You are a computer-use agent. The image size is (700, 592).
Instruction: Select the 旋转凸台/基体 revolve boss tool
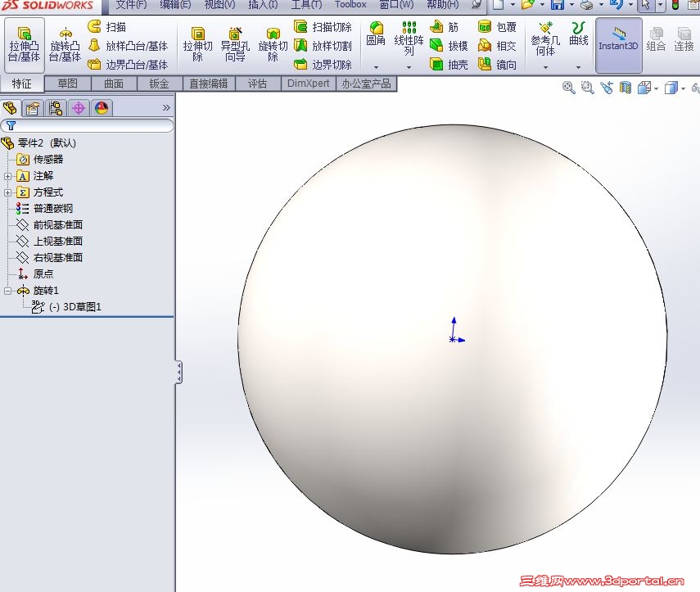65,45
